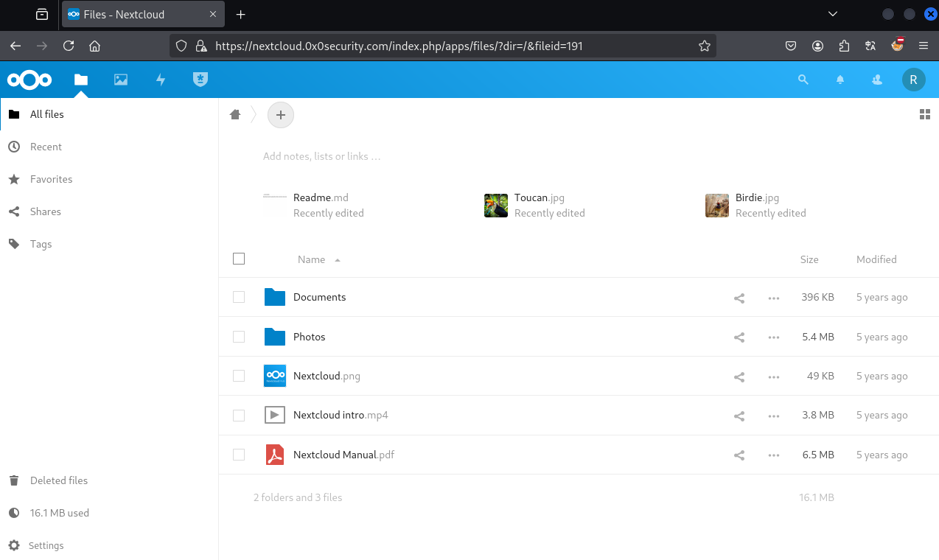Sort files by Modified column

click(x=876, y=259)
